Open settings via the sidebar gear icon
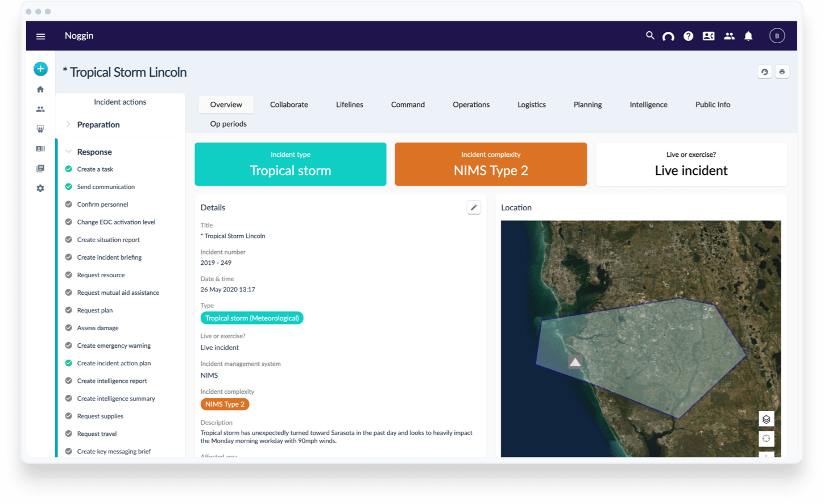The width and height of the screenshot is (824, 504). [x=40, y=188]
